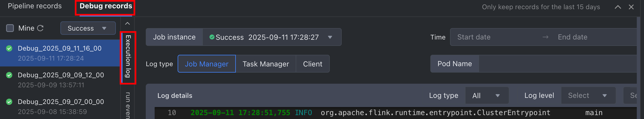The image size is (644, 119).
Task: Click the up-chevron above the Execution log tab
Action: coord(127,24)
